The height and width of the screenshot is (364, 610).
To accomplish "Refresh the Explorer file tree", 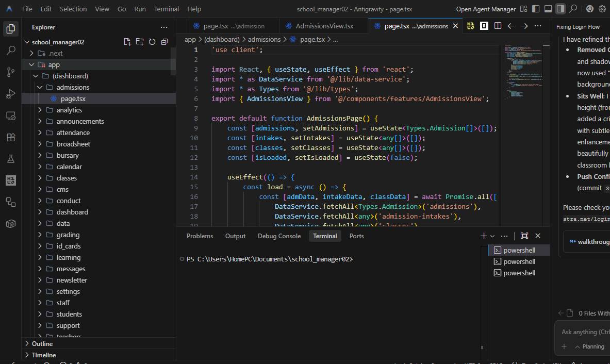I will [x=152, y=42].
